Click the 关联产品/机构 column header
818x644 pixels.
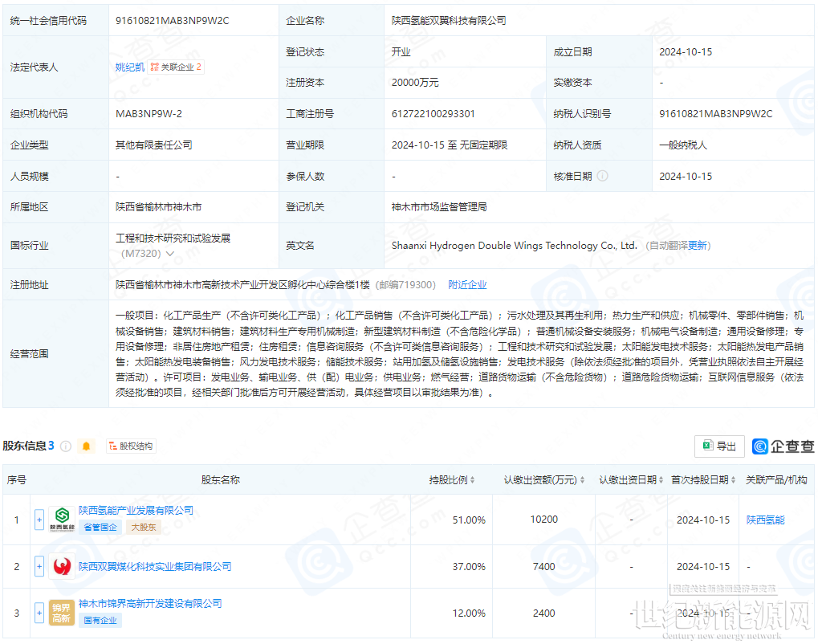pos(776,479)
